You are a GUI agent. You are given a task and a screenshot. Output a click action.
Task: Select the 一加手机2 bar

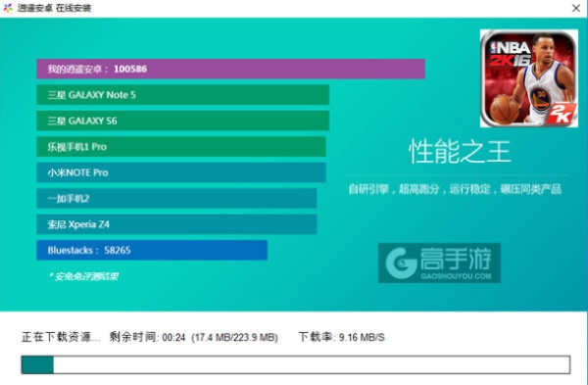click(x=176, y=198)
